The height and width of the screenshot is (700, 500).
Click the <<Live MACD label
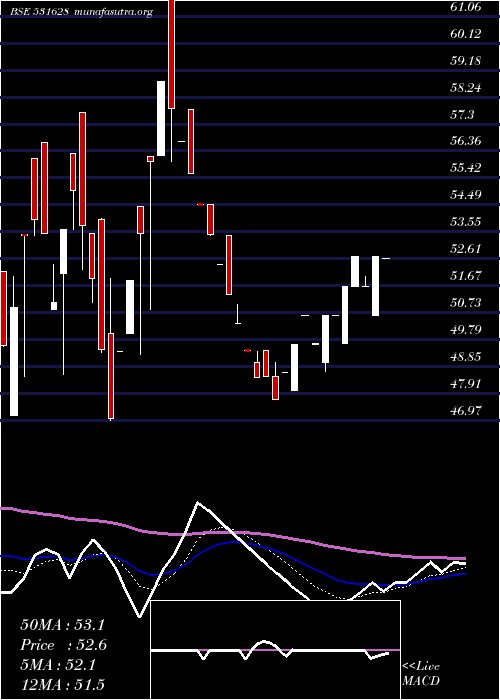[x=421, y=674]
